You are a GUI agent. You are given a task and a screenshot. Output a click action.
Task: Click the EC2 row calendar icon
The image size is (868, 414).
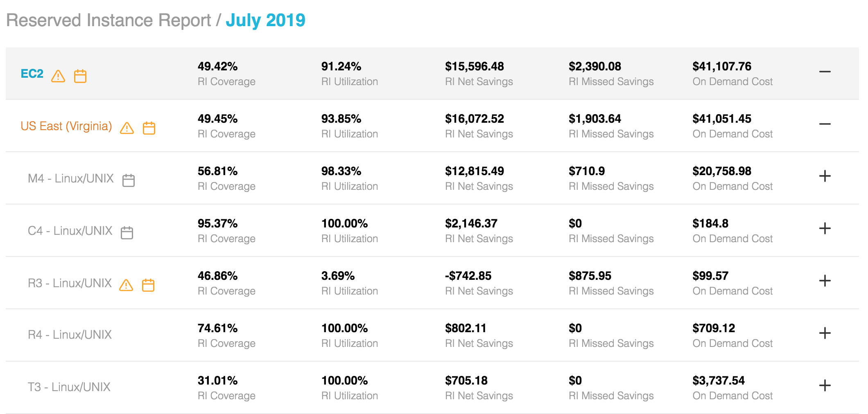click(x=80, y=76)
